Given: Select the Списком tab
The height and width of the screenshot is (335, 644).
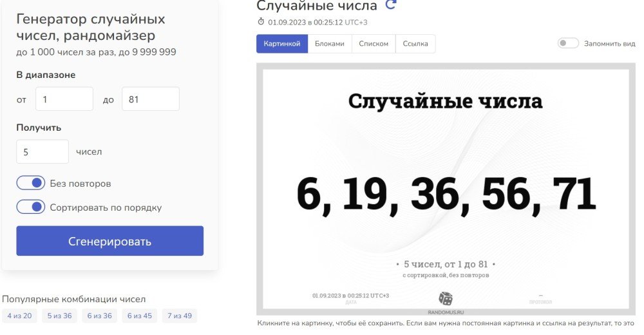Looking at the screenshot, I should [x=374, y=44].
